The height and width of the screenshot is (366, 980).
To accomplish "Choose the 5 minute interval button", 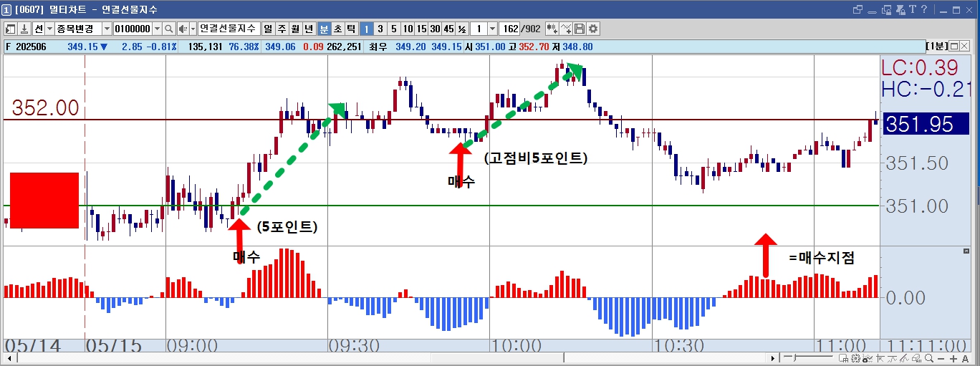I will pos(394,29).
